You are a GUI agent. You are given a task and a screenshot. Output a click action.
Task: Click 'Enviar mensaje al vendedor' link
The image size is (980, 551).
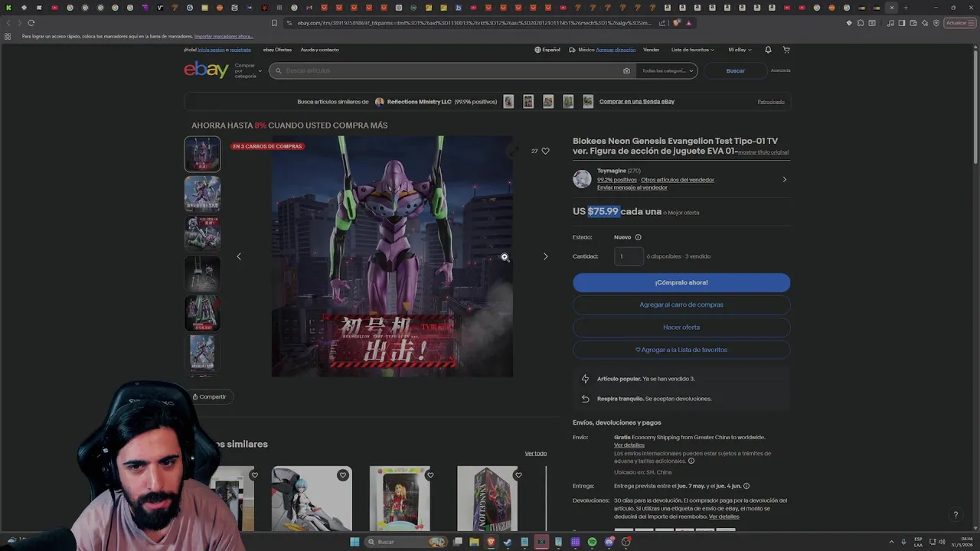[632, 187]
